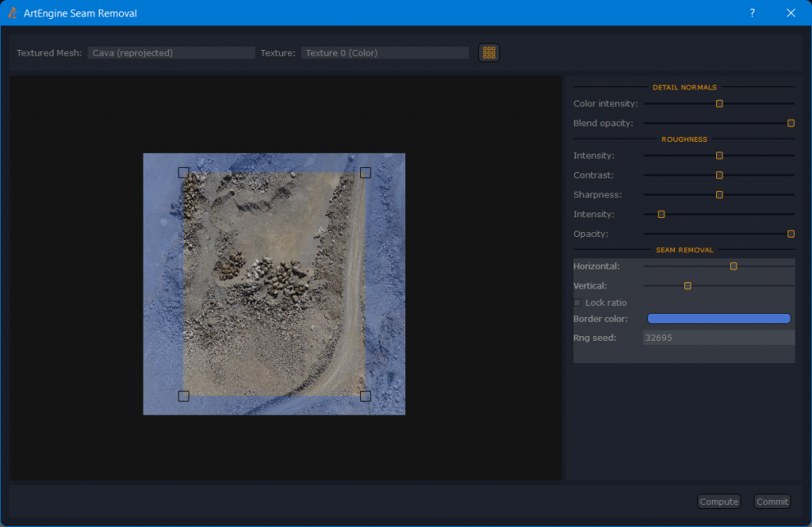Open the blue Border color swatch

click(x=718, y=318)
